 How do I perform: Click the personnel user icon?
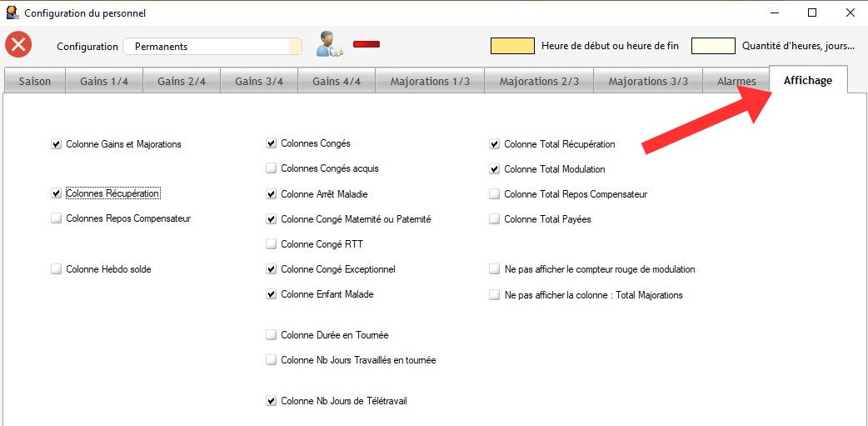pos(329,45)
